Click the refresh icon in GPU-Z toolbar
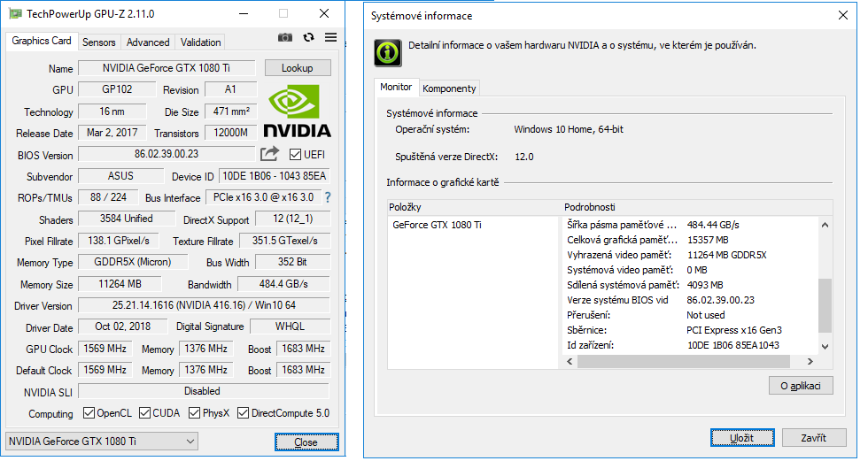 [x=308, y=37]
